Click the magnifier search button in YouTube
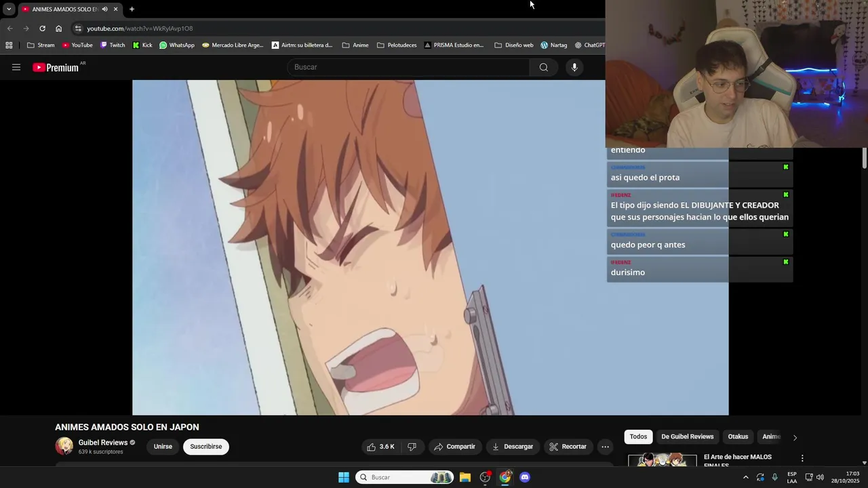868x488 pixels. tap(543, 67)
